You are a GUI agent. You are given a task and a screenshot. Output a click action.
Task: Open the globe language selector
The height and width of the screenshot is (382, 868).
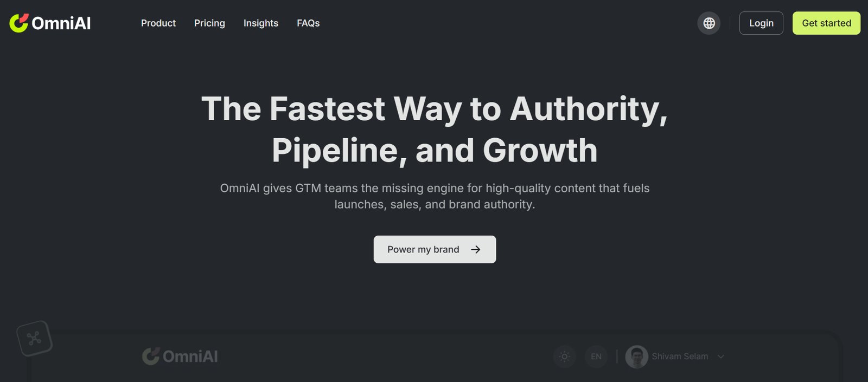tap(709, 23)
